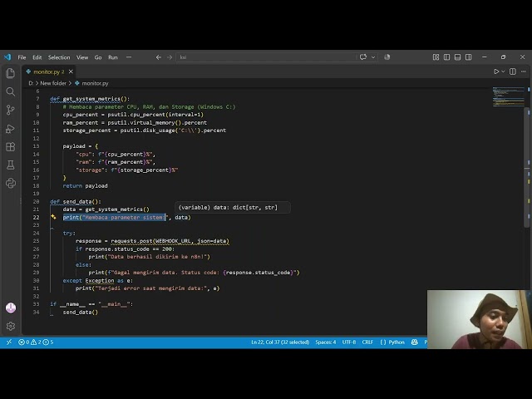Open the Explorer view in the activity bar
The width and height of the screenshot is (532, 399).
pyautogui.click(x=11, y=73)
